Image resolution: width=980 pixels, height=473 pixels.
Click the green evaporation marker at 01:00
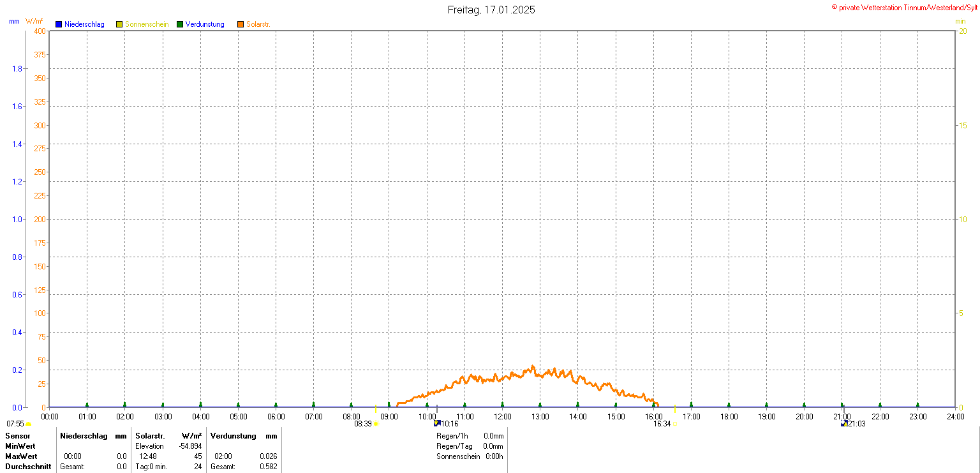(87, 404)
